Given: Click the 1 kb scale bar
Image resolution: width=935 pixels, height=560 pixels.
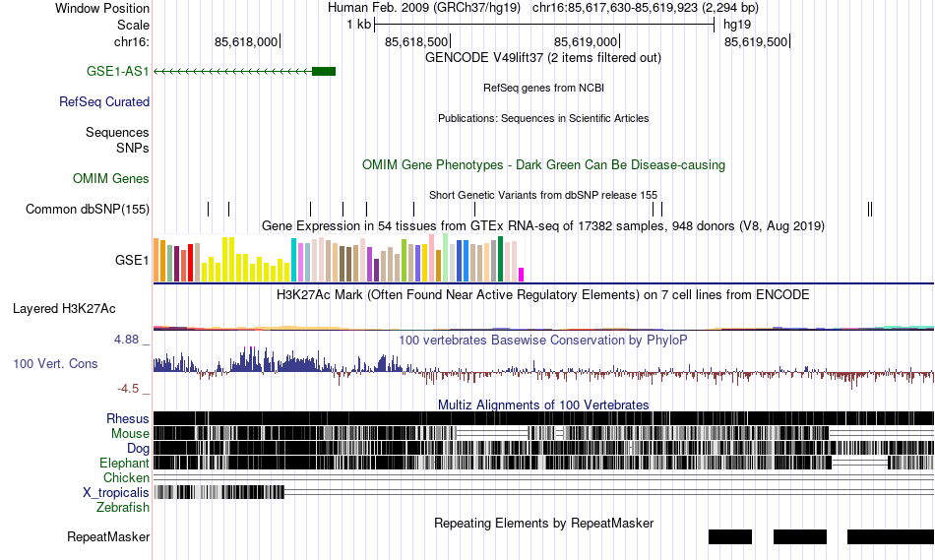Looking at the screenshot, I should pos(544,25).
